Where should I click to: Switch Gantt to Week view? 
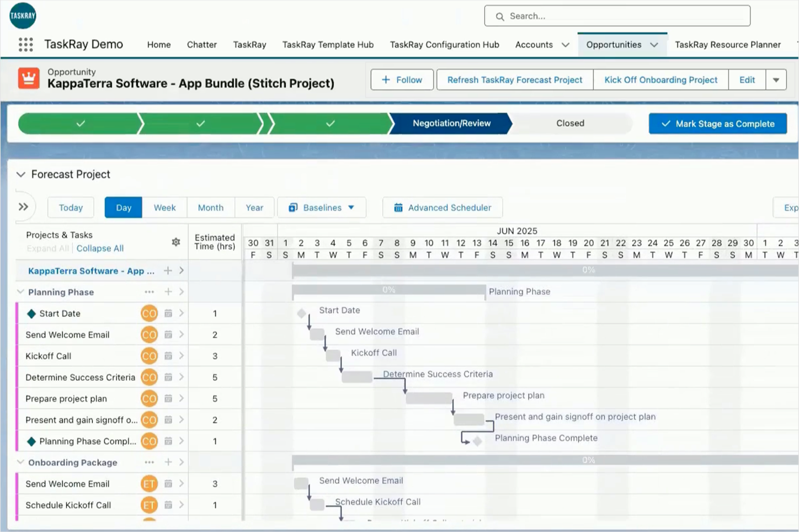point(165,208)
